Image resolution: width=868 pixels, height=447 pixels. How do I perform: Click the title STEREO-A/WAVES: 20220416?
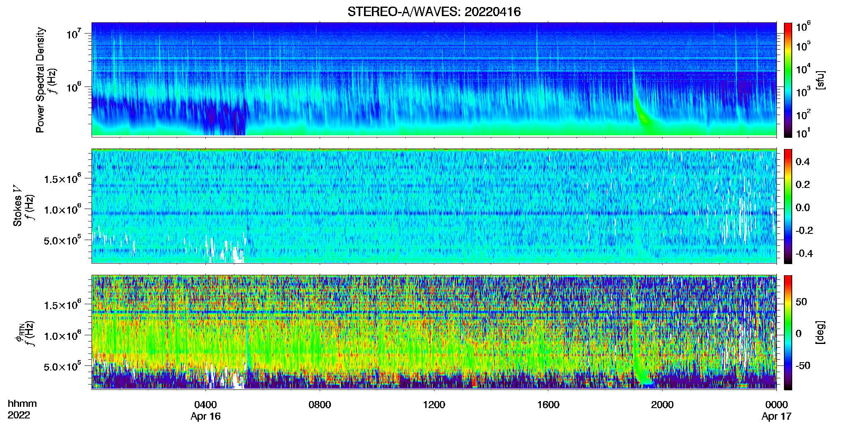[x=434, y=12]
